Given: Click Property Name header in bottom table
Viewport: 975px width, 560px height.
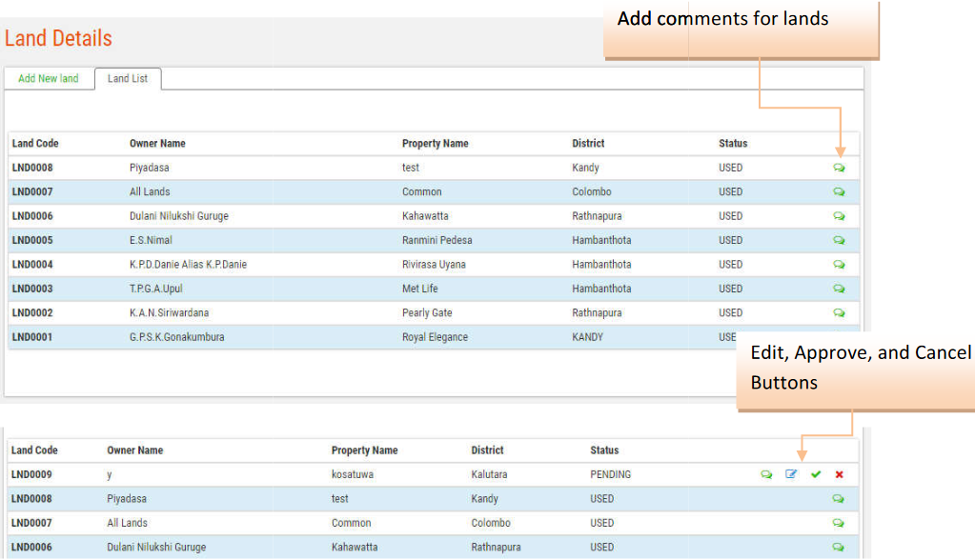Looking at the screenshot, I should point(364,450).
